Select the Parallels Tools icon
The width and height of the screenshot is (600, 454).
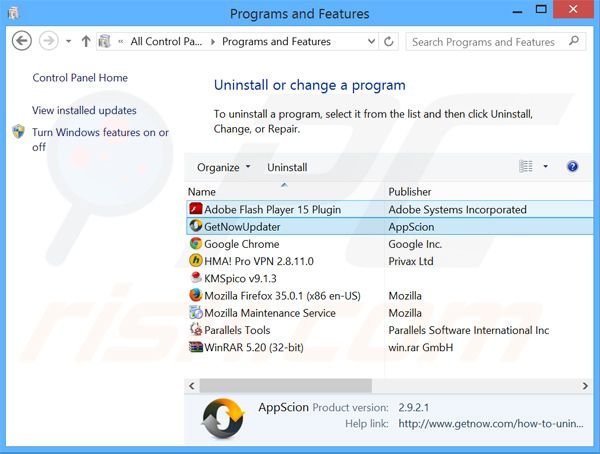point(196,329)
